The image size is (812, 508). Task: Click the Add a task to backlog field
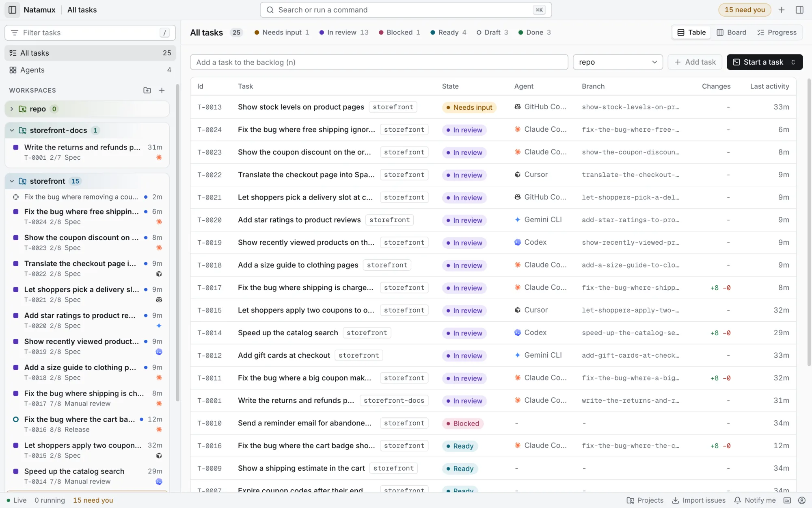pyautogui.click(x=379, y=62)
